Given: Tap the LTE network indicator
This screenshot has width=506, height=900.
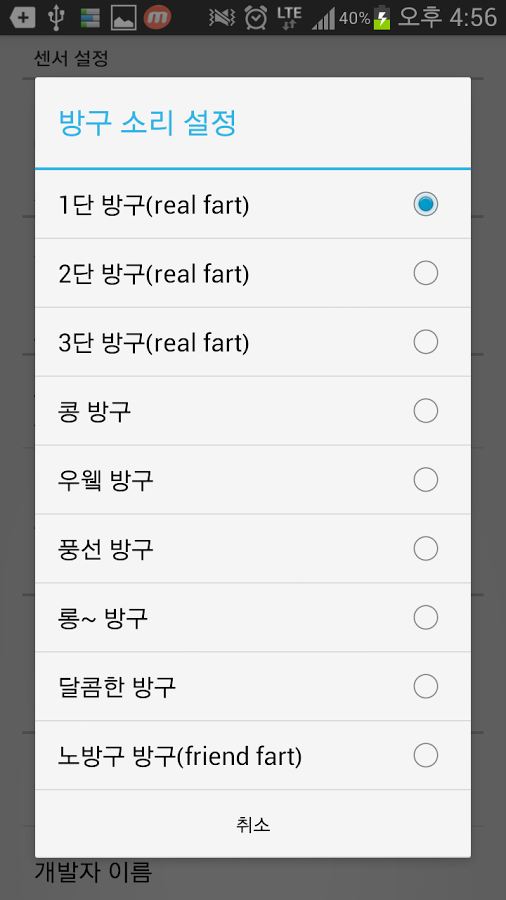Looking at the screenshot, I should click(289, 18).
